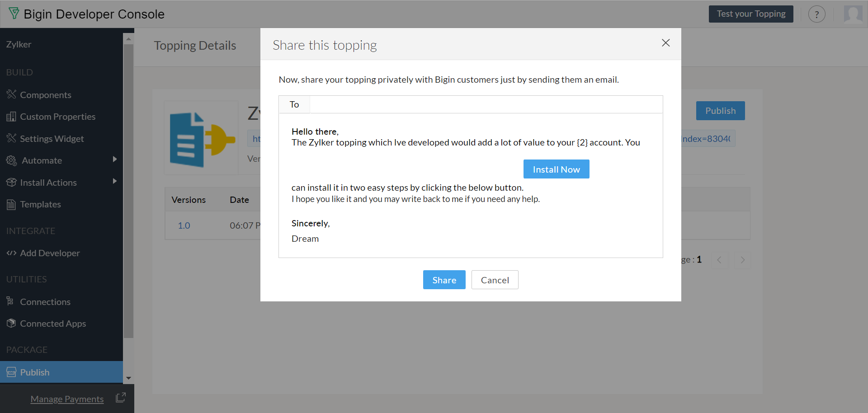Open Connected Apps menu item
This screenshot has height=413, width=868.
coord(53,324)
